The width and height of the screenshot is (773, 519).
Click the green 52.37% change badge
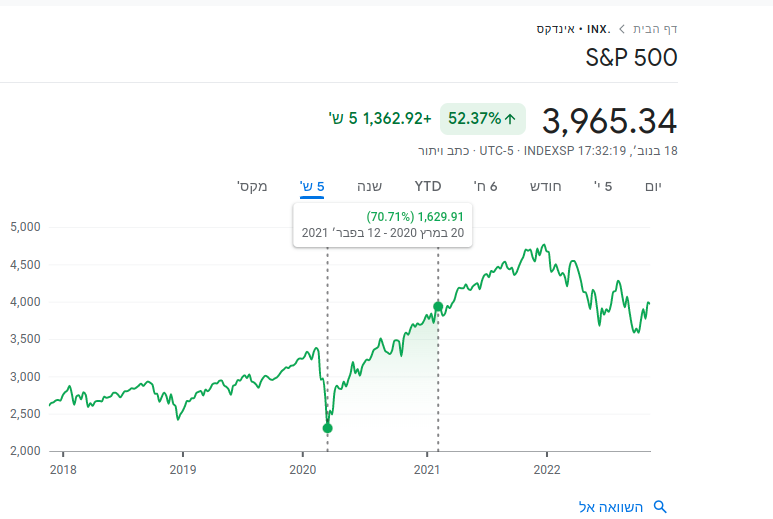483,119
